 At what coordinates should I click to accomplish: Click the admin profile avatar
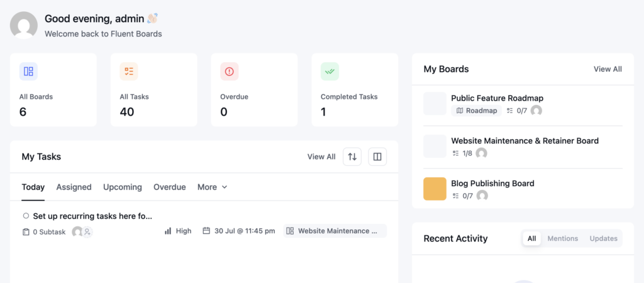[x=24, y=25]
